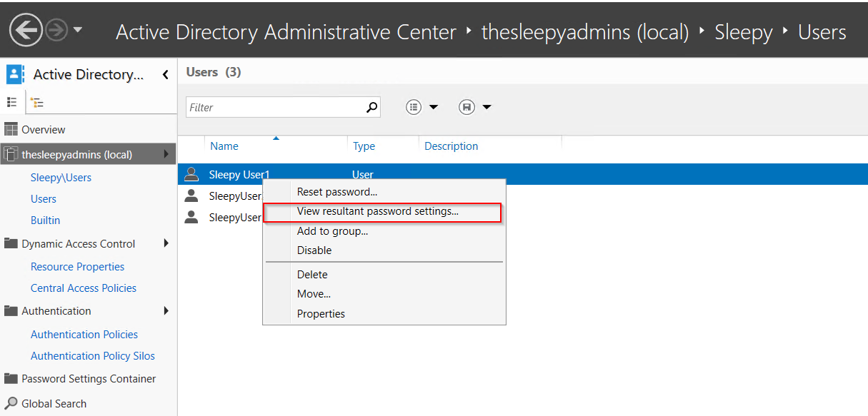Click the save query icon on the toolbar
Viewport: 868px width, 416px height.
pyautogui.click(x=467, y=106)
